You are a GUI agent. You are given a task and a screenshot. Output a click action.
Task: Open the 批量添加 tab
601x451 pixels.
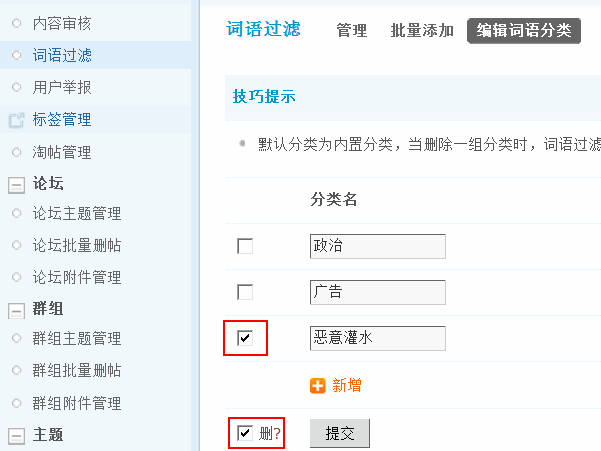[422, 30]
